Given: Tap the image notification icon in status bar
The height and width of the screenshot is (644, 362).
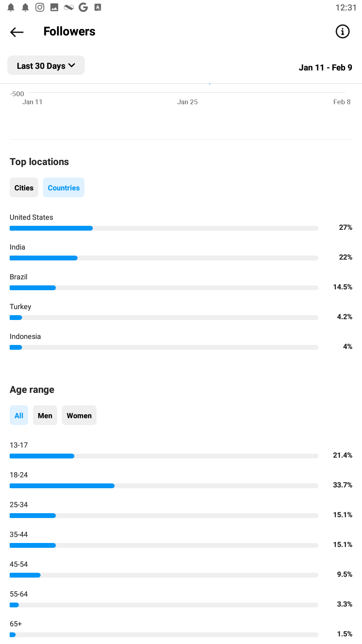Looking at the screenshot, I should (x=54, y=7).
